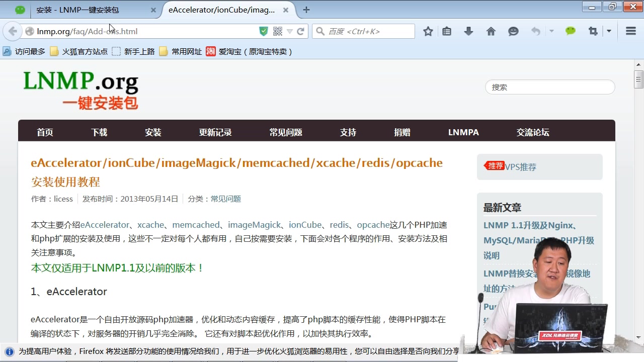Click the WeChat pinned tab icon

pyautogui.click(x=20, y=10)
